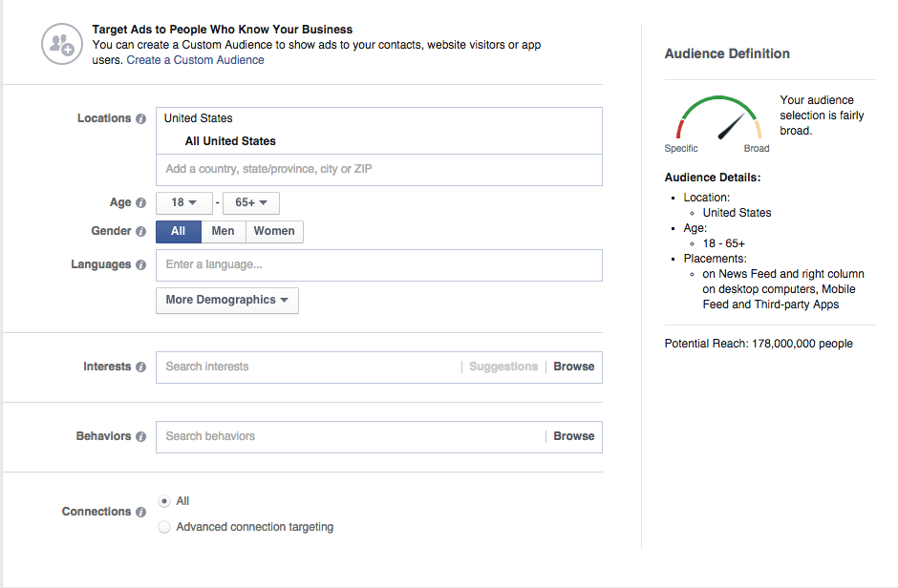
Task: Open the maximum age dropdown showing 65+
Action: click(x=252, y=202)
